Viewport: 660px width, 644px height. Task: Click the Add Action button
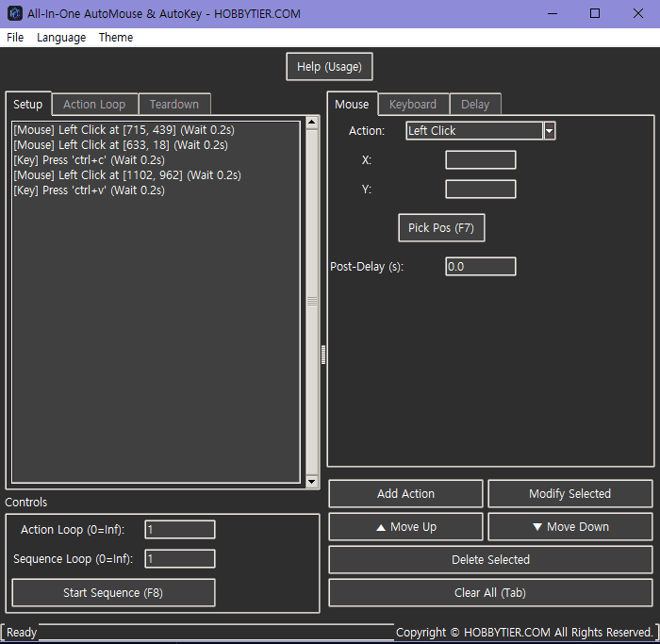405,493
